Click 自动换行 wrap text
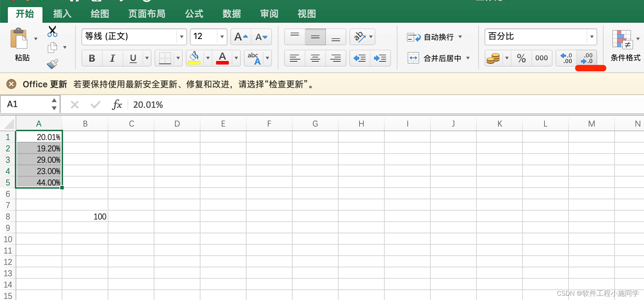Image resolution: width=644 pixels, height=300 pixels. [x=430, y=37]
